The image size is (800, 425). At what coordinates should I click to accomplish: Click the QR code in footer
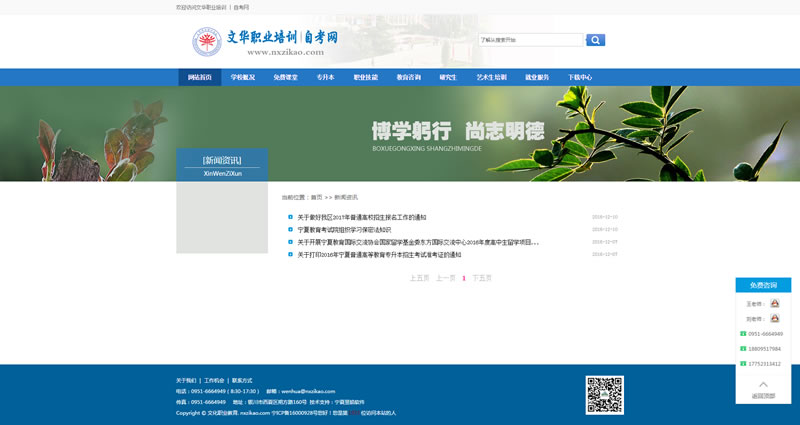point(604,395)
